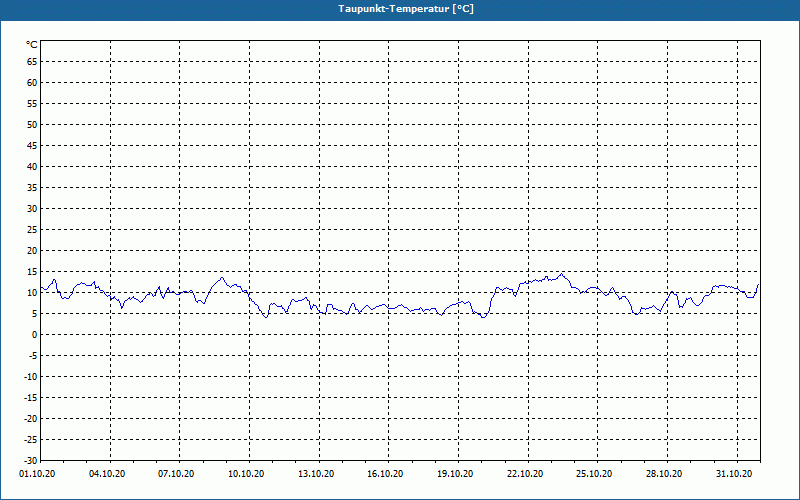Image resolution: width=800 pixels, height=500 pixels.
Task: Click the y-axis value -30
Action: 31,461
